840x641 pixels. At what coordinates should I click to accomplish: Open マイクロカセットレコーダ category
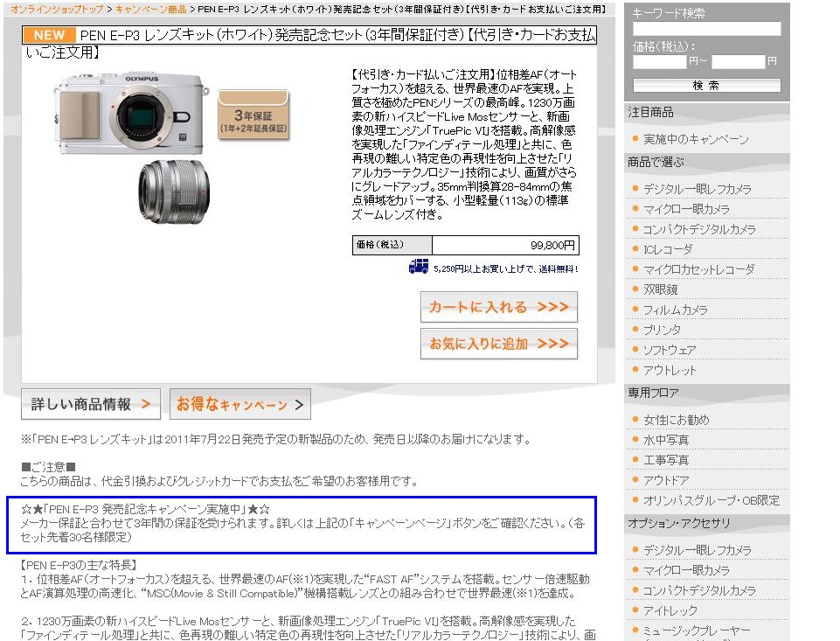coord(699,269)
